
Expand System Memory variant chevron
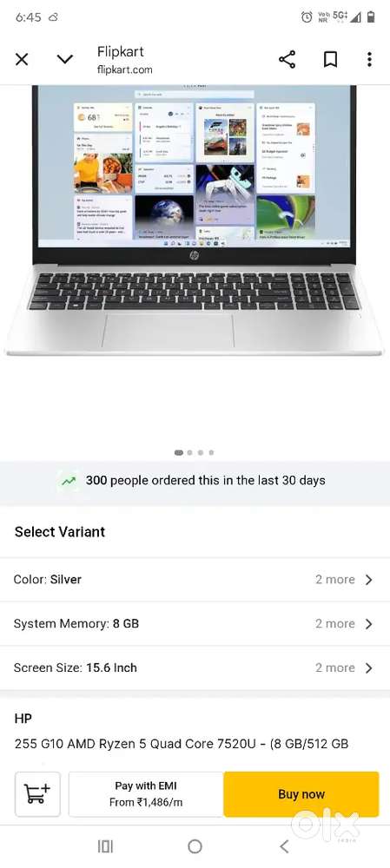tap(369, 624)
